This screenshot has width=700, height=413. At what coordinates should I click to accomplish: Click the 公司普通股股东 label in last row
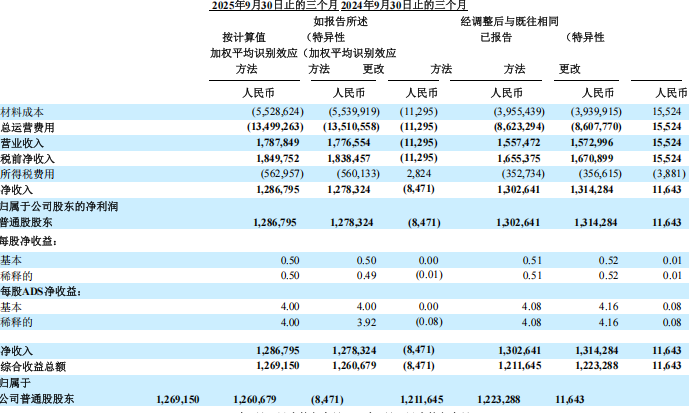pyautogui.click(x=37, y=398)
